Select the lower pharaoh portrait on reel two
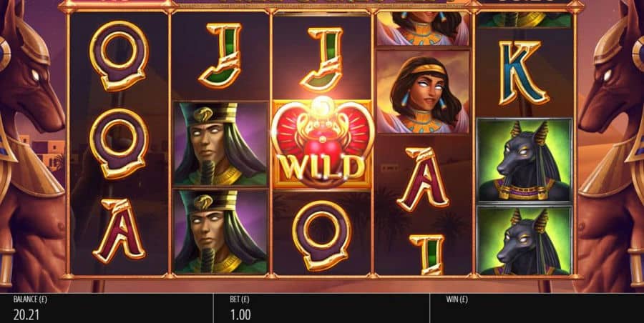 click(220, 232)
